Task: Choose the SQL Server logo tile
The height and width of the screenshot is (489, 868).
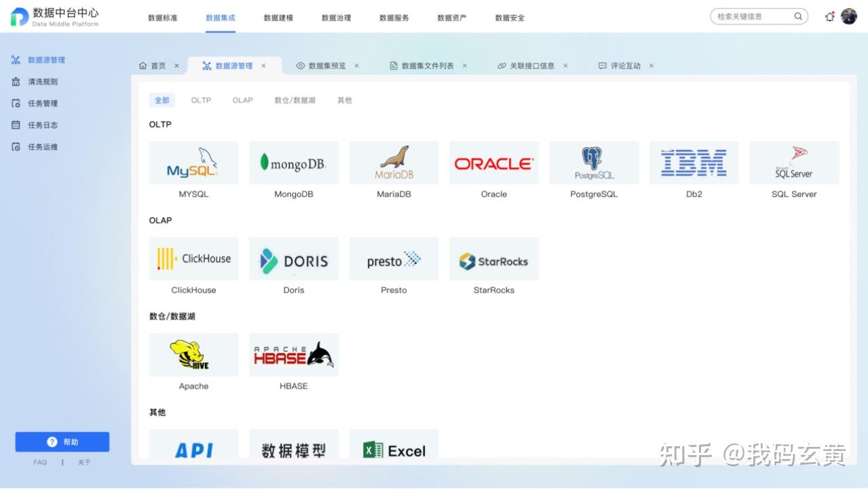Action: point(794,163)
